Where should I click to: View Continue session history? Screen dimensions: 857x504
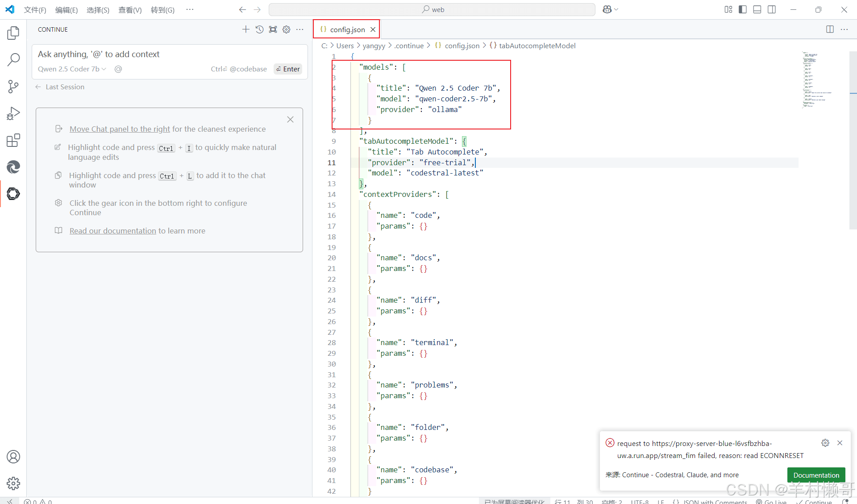click(x=259, y=29)
